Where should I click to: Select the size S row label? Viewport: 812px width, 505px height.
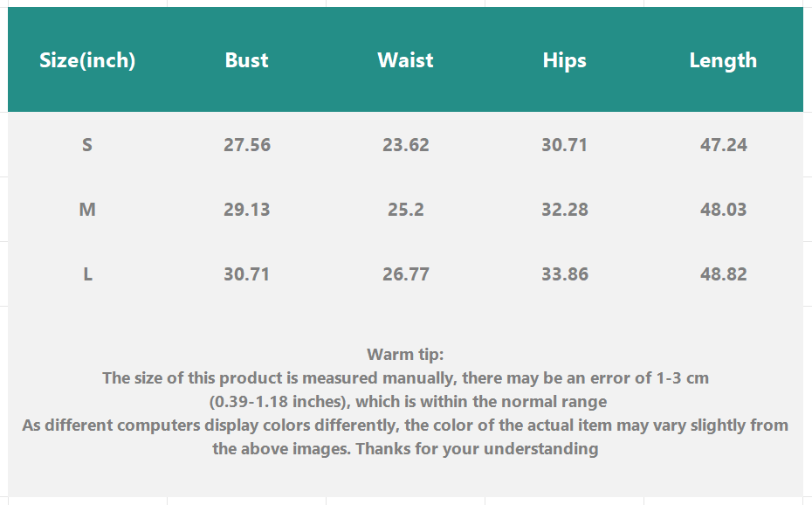click(87, 145)
